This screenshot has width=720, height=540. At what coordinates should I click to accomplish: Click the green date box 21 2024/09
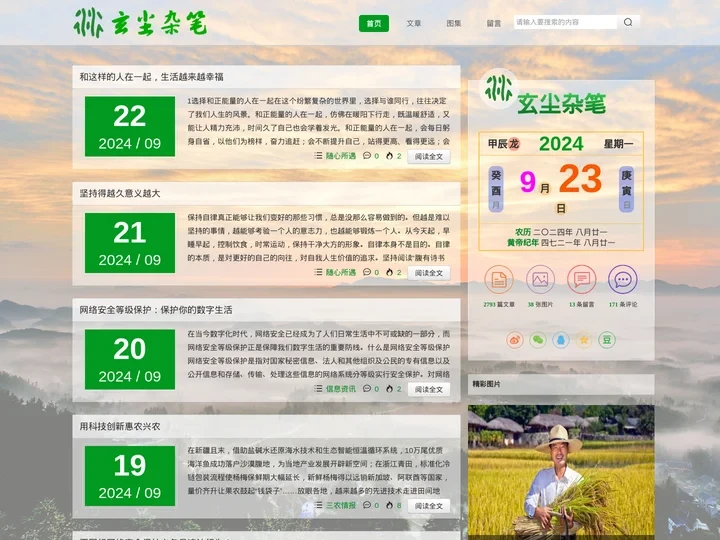coord(130,243)
